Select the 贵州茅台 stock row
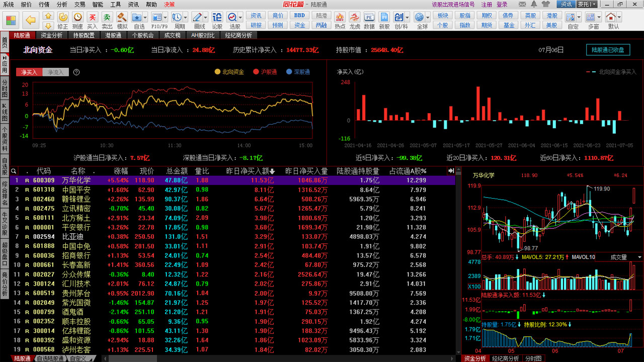The height and width of the screenshot is (362, 644). coord(76,293)
